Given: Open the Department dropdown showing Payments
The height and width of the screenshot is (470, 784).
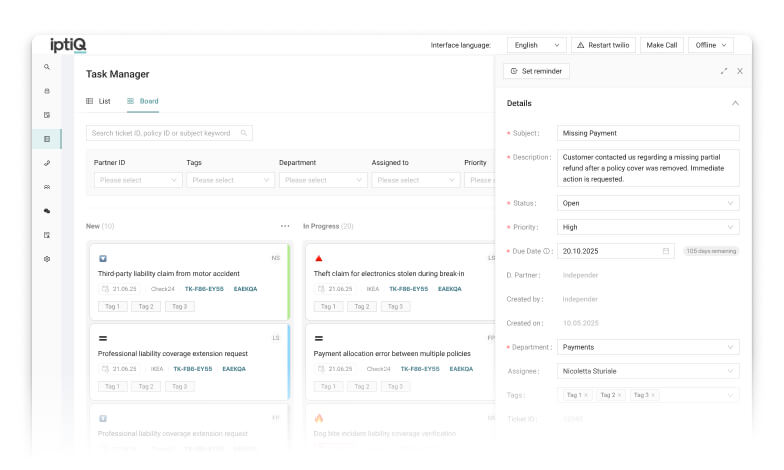Looking at the screenshot, I should click(648, 347).
